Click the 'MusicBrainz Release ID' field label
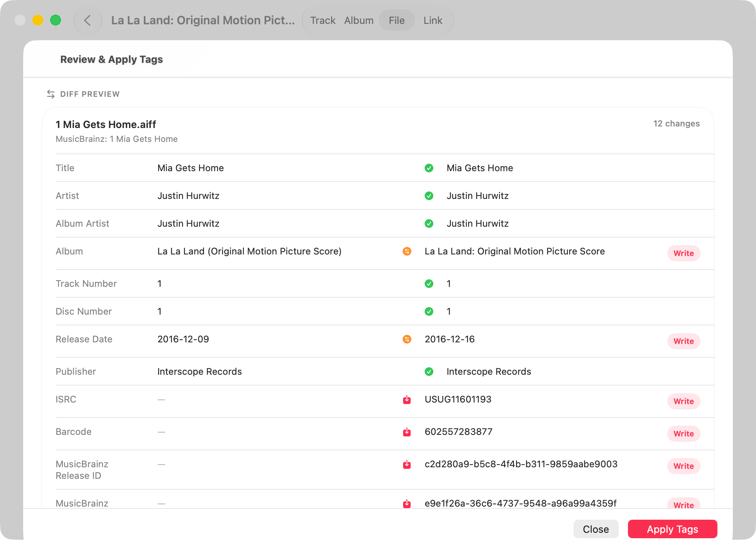Viewport: 756px width, 549px height. pyautogui.click(x=82, y=470)
